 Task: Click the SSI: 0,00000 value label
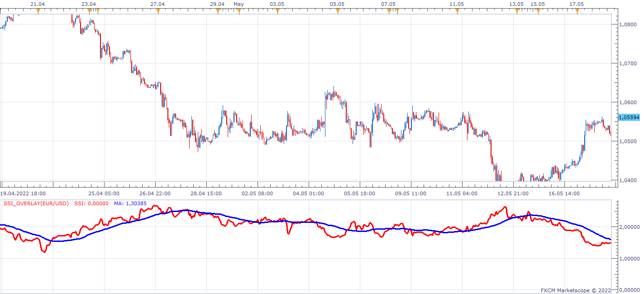tap(91, 203)
